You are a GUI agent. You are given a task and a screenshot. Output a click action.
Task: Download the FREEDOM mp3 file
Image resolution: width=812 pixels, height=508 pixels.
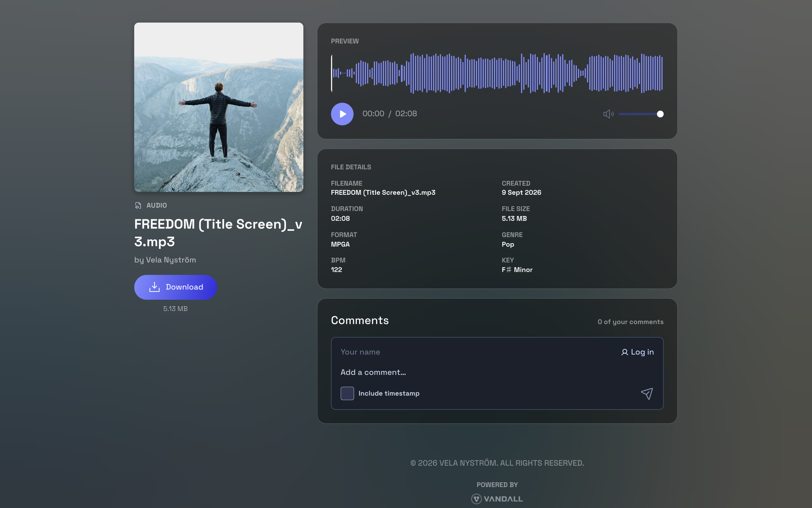coord(176,287)
